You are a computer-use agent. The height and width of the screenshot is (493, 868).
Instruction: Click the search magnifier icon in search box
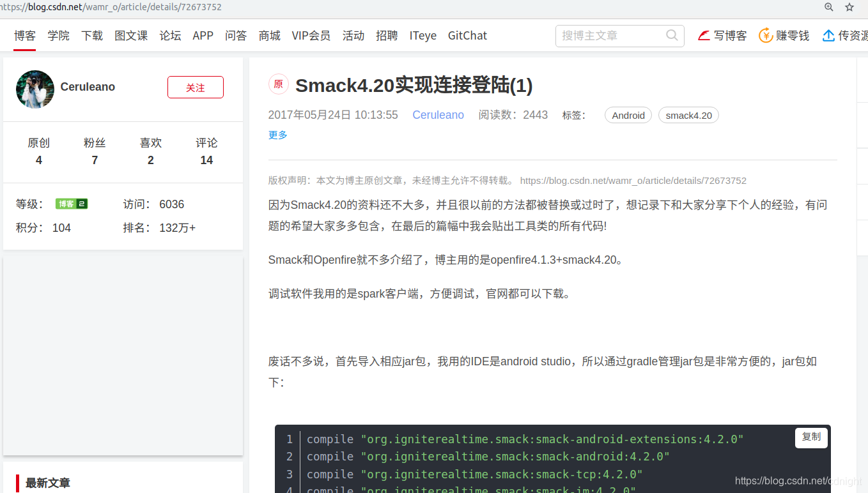click(x=672, y=36)
